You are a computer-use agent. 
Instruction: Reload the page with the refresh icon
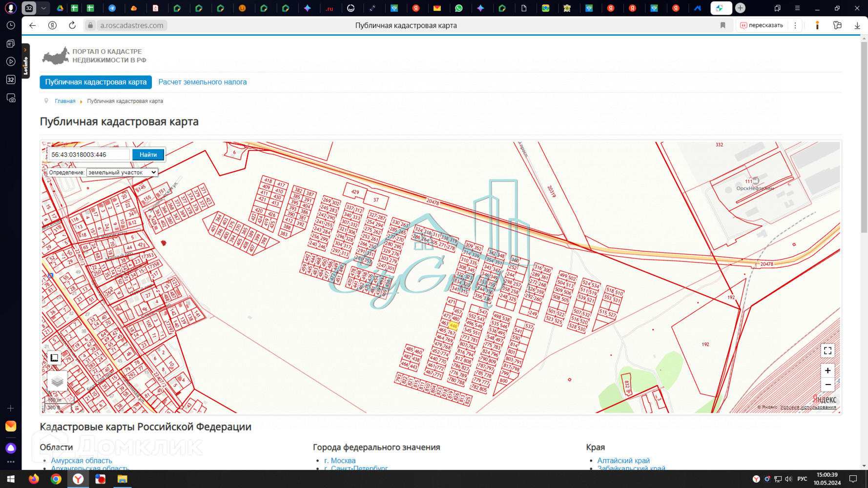click(x=72, y=25)
